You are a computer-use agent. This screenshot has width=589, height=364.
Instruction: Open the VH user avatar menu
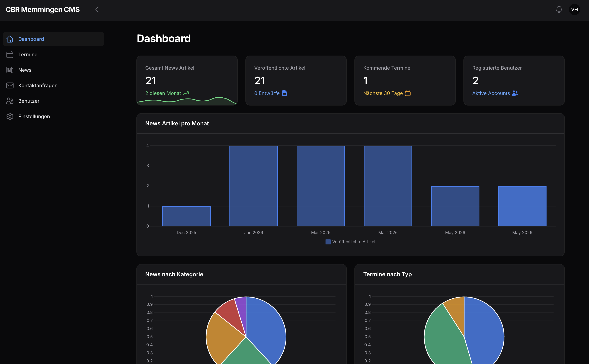(574, 10)
